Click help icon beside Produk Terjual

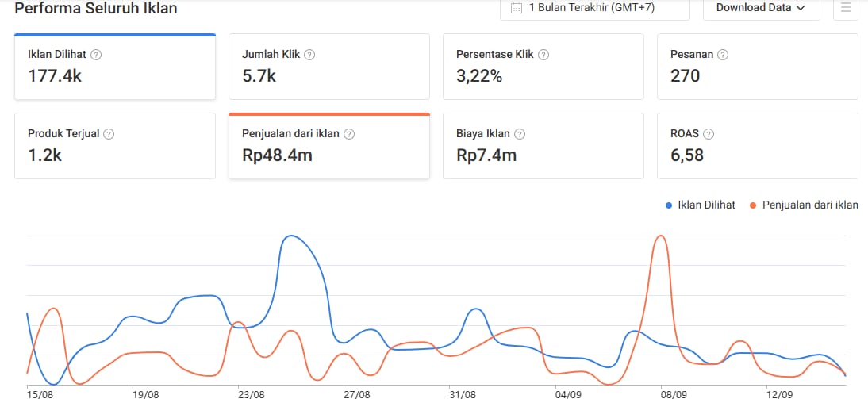pyautogui.click(x=109, y=134)
